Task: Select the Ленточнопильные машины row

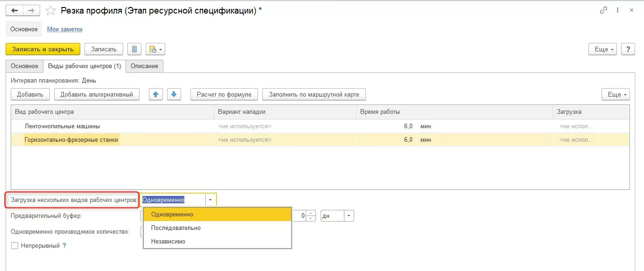Action: (320, 126)
